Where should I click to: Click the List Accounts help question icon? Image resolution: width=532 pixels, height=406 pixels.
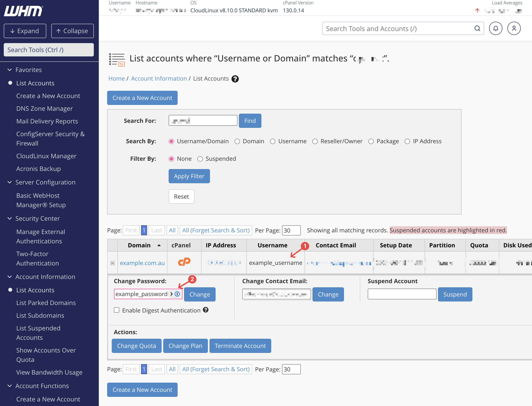pyautogui.click(x=235, y=79)
